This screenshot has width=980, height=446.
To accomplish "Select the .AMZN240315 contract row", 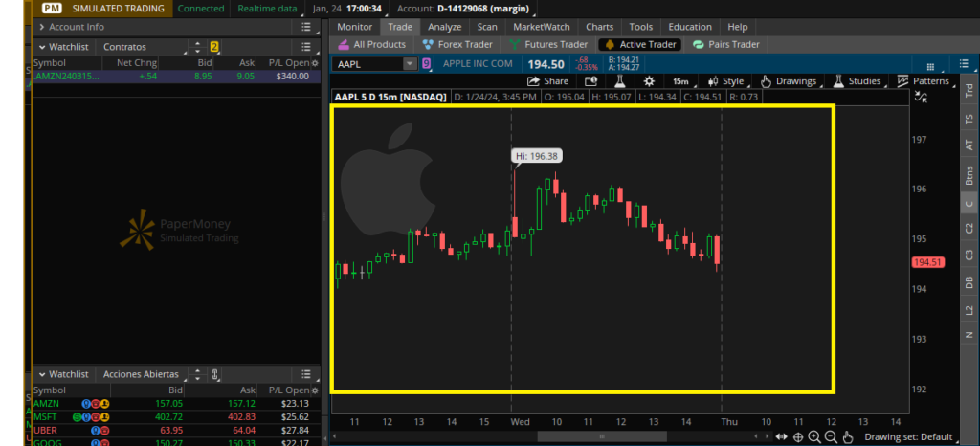I will [x=176, y=77].
